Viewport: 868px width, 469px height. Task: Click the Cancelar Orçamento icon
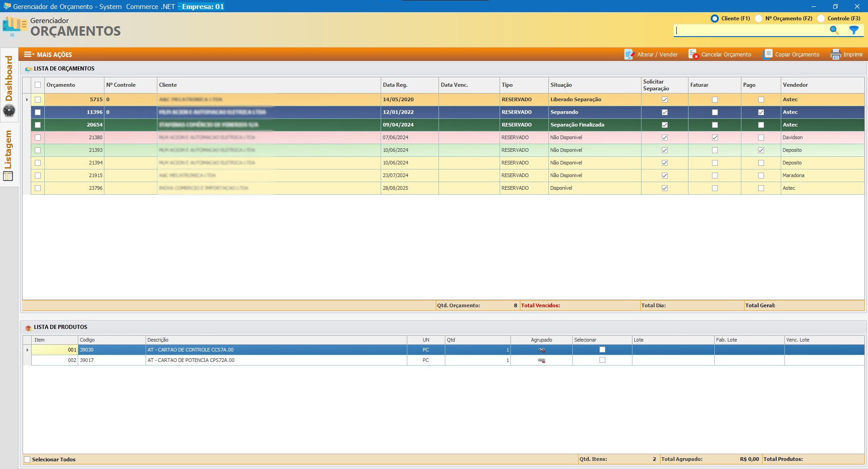pyautogui.click(x=693, y=55)
